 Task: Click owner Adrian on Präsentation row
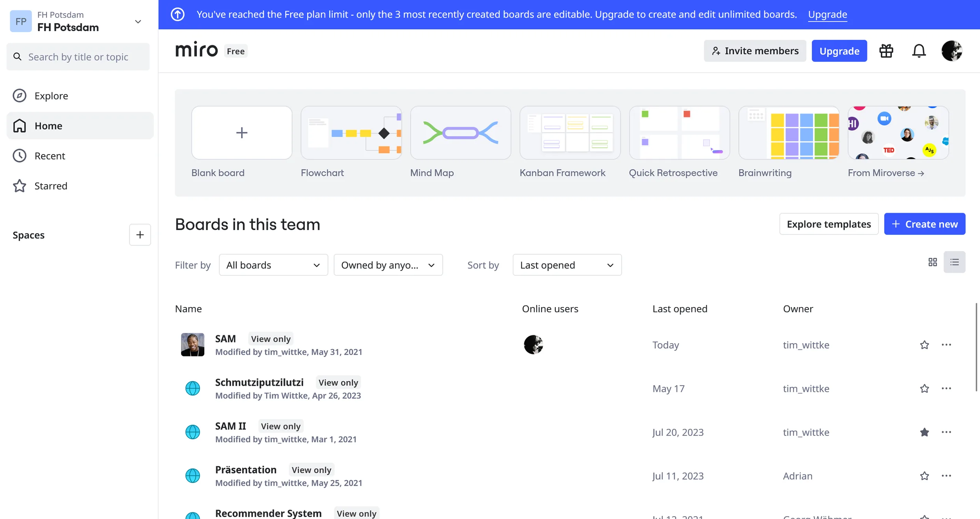[x=797, y=476]
